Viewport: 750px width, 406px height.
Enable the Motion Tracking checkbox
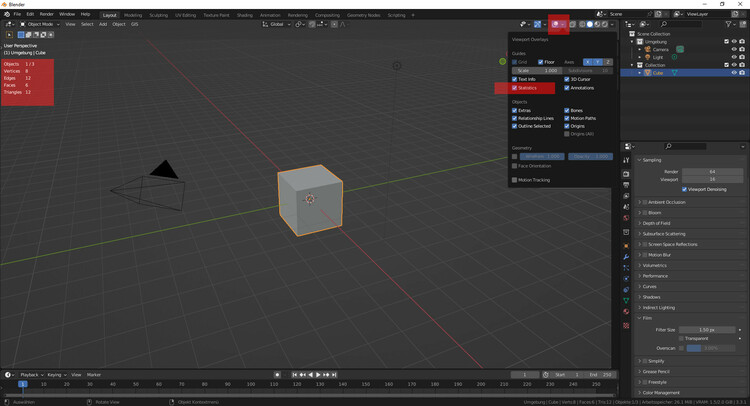coord(515,180)
